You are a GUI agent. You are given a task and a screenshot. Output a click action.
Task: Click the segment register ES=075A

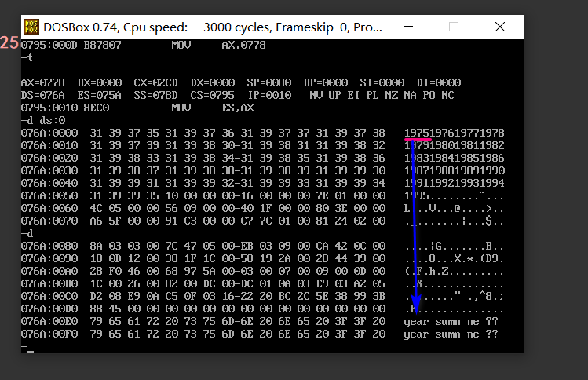[x=100, y=95]
